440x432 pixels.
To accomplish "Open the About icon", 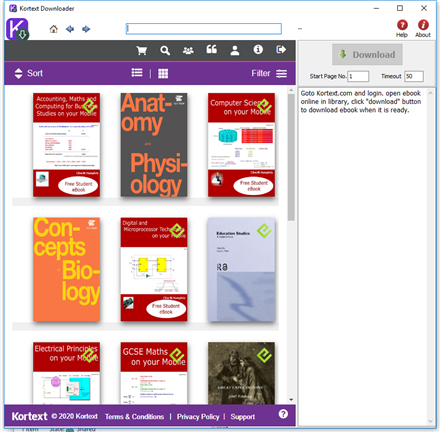I will click(423, 28).
